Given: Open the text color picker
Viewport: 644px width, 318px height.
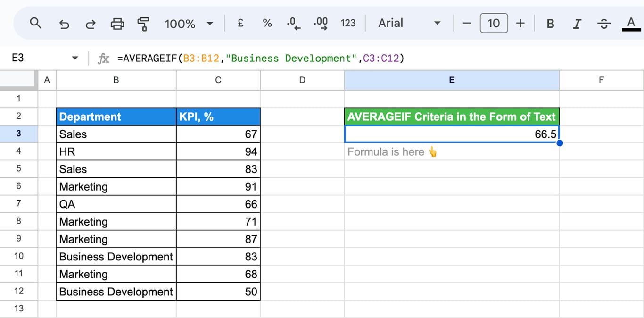Looking at the screenshot, I should click(x=631, y=24).
